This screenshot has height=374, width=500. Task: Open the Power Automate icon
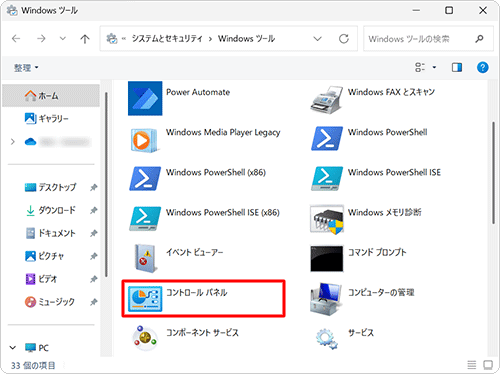click(145, 98)
